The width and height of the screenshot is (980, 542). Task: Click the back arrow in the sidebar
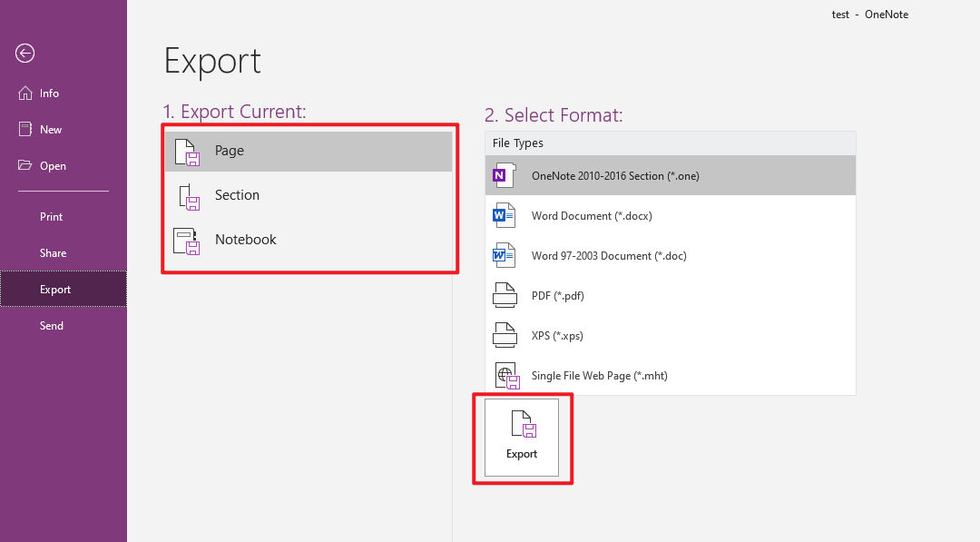pyautogui.click(x=24, y=54)
